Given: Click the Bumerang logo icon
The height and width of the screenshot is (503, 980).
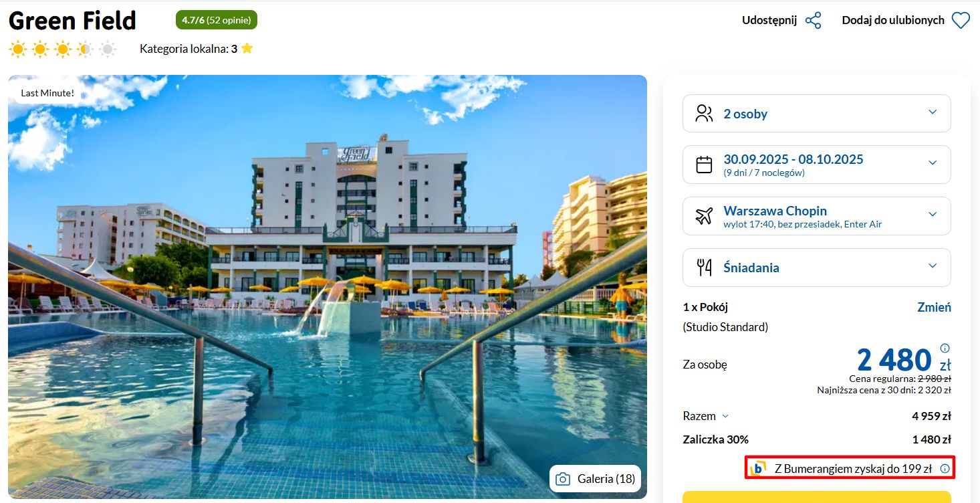Looking at the screenshot, I should coord(758,468).
